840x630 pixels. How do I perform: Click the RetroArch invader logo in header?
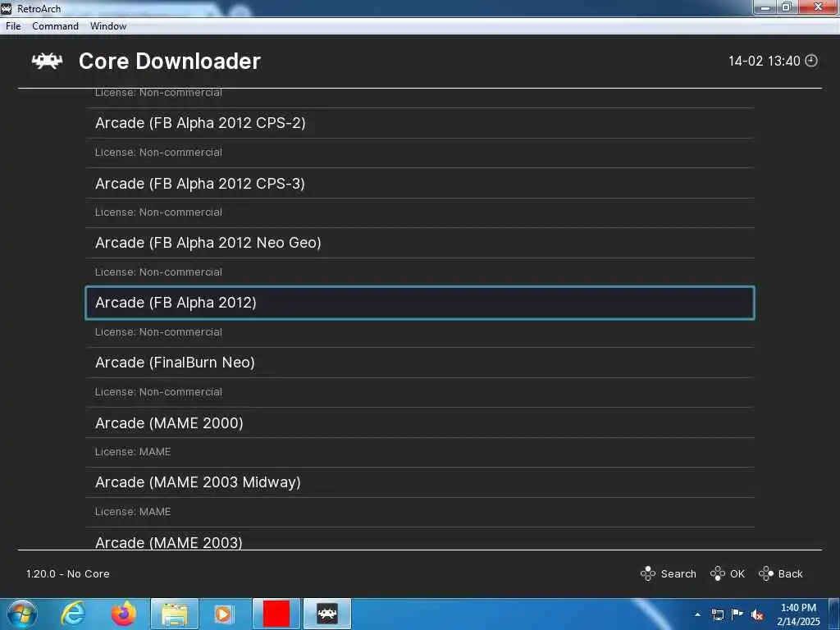coord(47,61)
